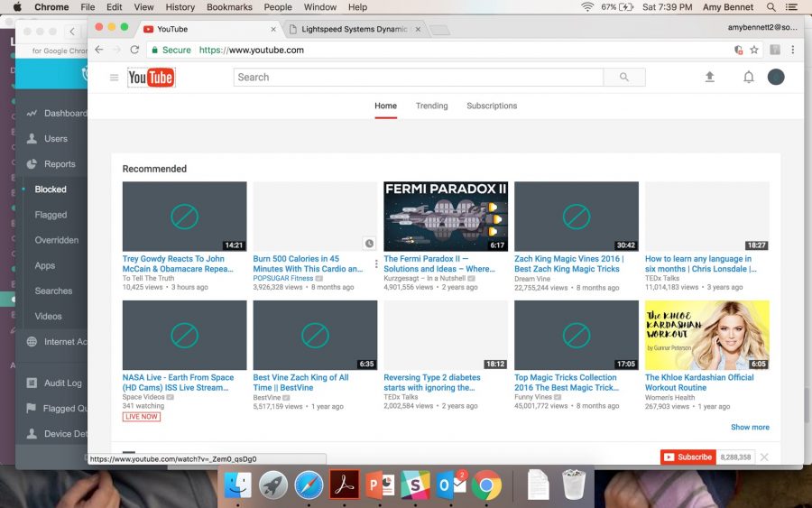The image size is (812, 508).
Task: Select the Trending tab
Action: point(431,106)
